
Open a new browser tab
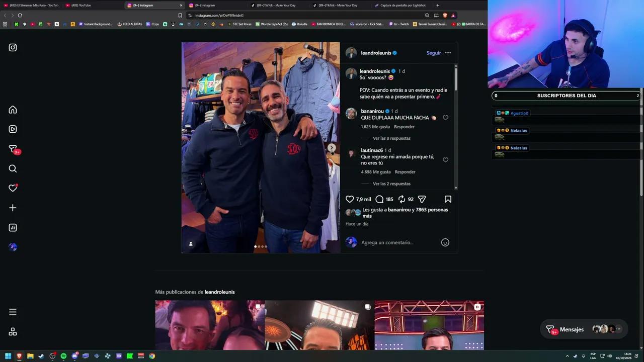438,5
